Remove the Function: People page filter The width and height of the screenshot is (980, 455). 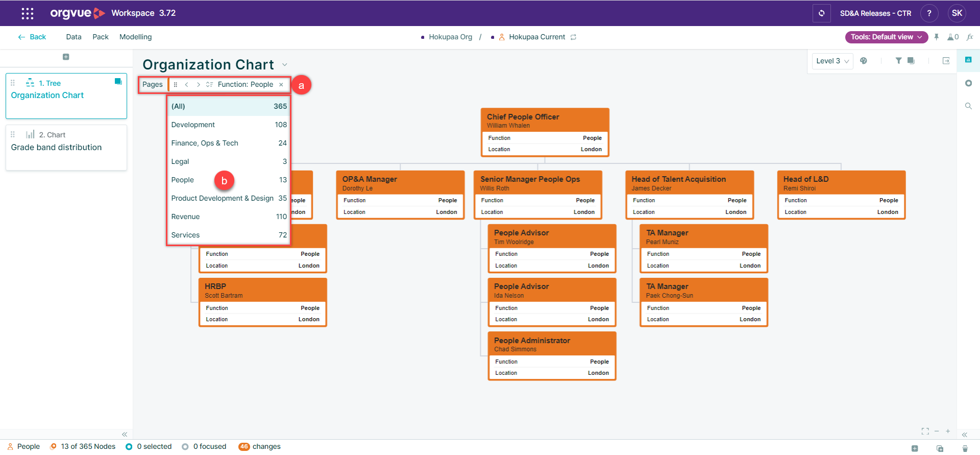281,84
